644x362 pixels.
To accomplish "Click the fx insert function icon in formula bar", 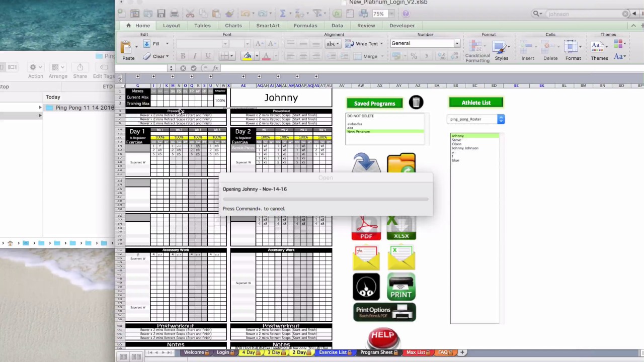I will 216,68.
